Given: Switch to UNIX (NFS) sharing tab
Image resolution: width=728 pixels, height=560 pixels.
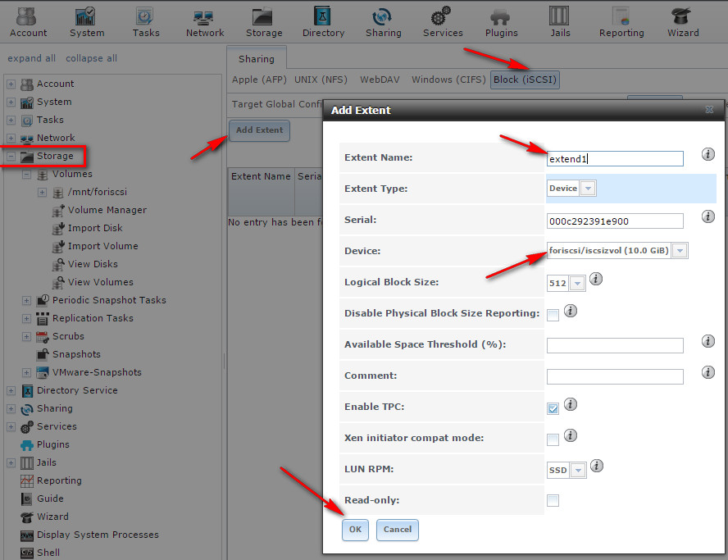Looking at the screenshot, I should click(321, 80).
